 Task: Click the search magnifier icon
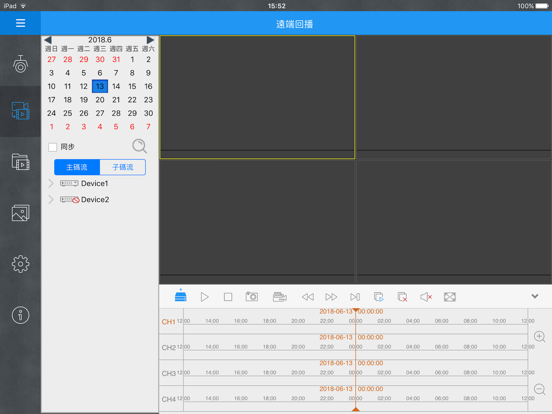[139, 146]
